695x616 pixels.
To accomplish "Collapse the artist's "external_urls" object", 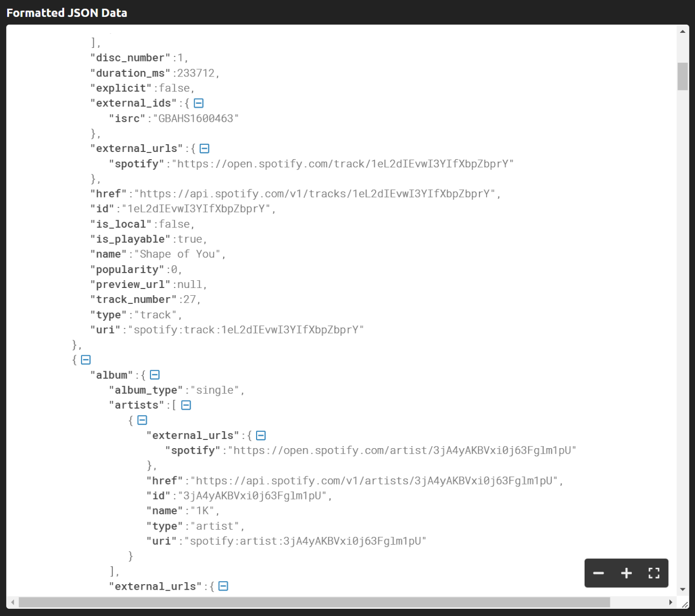I will (x=261, y=435).
